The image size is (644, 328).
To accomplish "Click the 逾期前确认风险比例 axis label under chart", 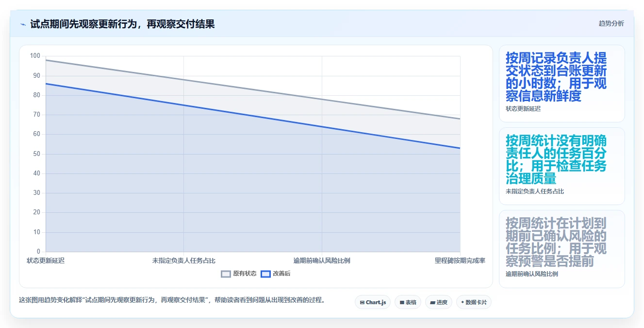I will pos(322,260).
